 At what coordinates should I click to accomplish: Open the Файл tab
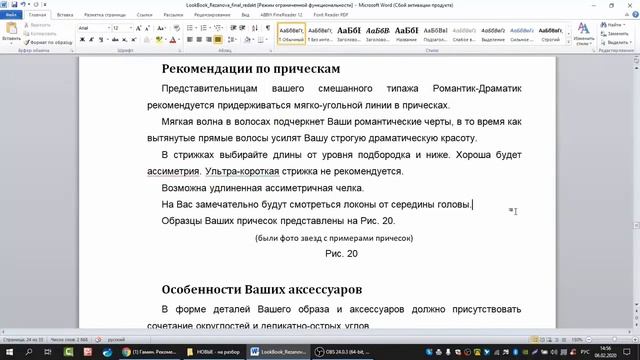(11, 15)
